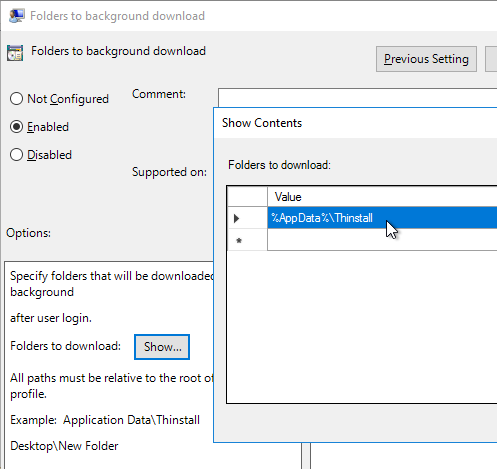The width and height of the screenshot is (497, 469).
Task: Click the policy setting icon beside the heading
Action: (x=15, y=53)
